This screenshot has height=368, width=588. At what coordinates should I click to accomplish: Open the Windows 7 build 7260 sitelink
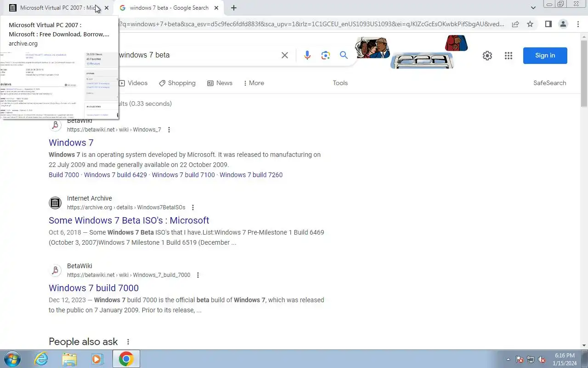[x=251, y=175]
